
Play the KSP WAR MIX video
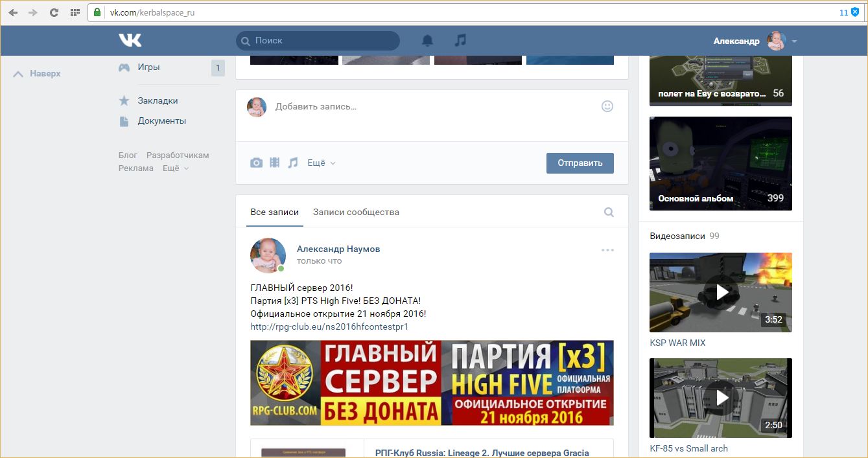pos(721,292)
